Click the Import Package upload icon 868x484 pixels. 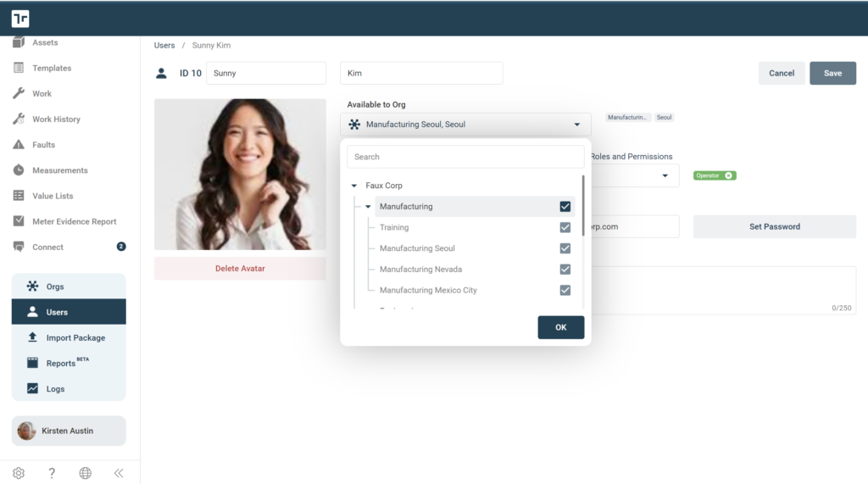click(33, 337)
